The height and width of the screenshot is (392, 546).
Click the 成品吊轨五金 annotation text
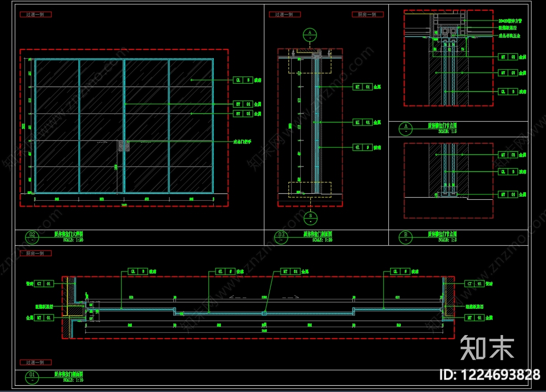point(509,36)
